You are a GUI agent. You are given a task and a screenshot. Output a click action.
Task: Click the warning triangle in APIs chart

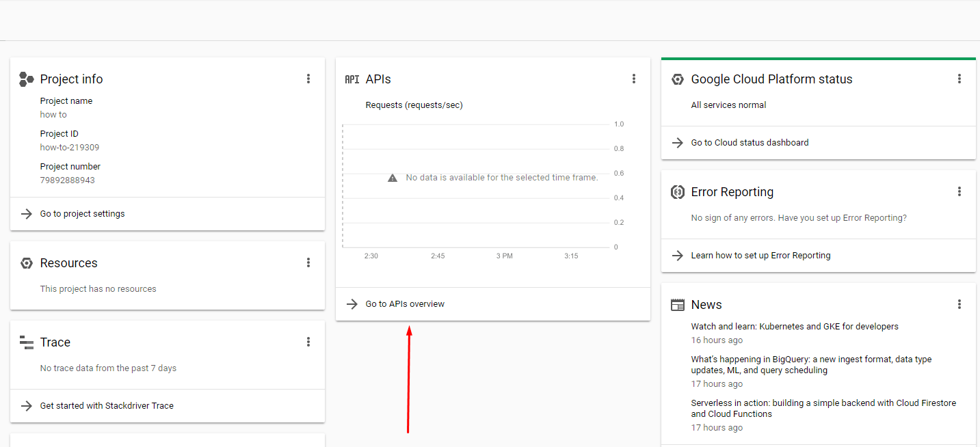393,178
